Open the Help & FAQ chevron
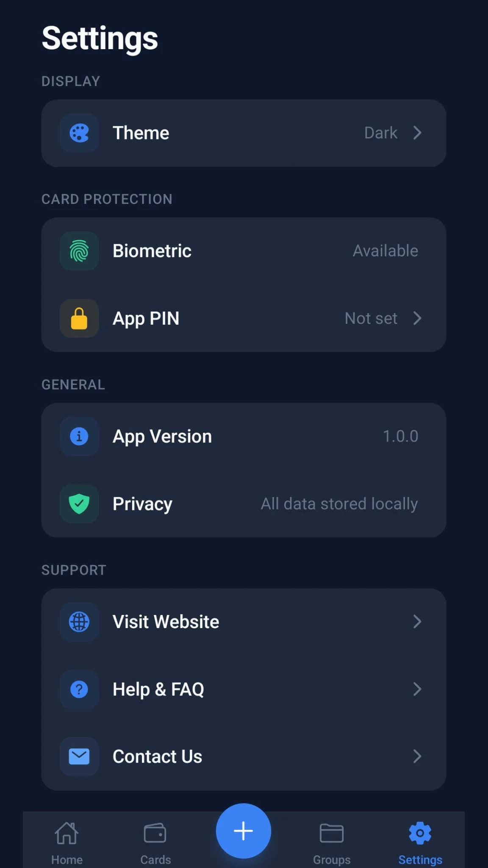Image resolution: width=488 pixels, height=868 pixels. 417,689
